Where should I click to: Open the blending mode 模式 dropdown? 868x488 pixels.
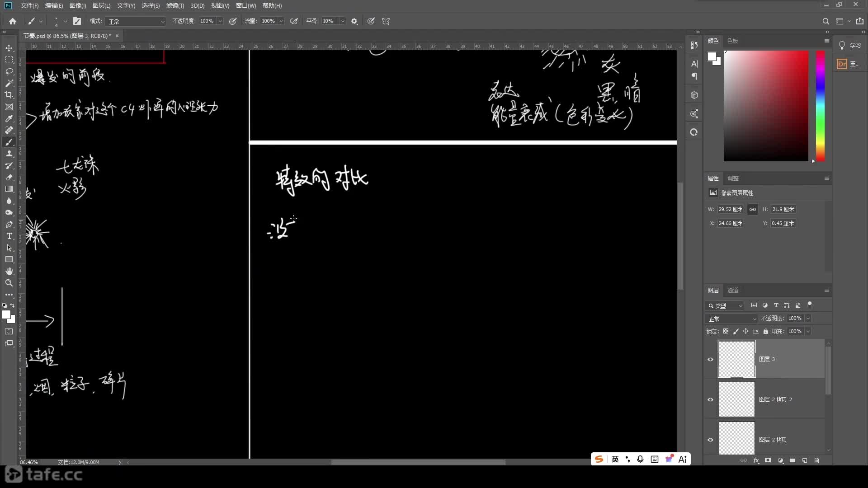(136, 21)
